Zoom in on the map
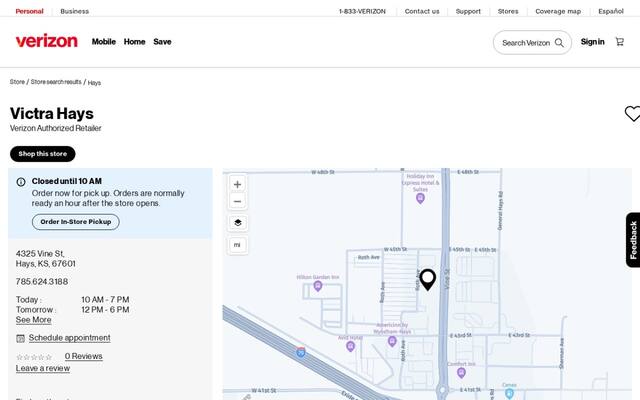 (237, 184)
